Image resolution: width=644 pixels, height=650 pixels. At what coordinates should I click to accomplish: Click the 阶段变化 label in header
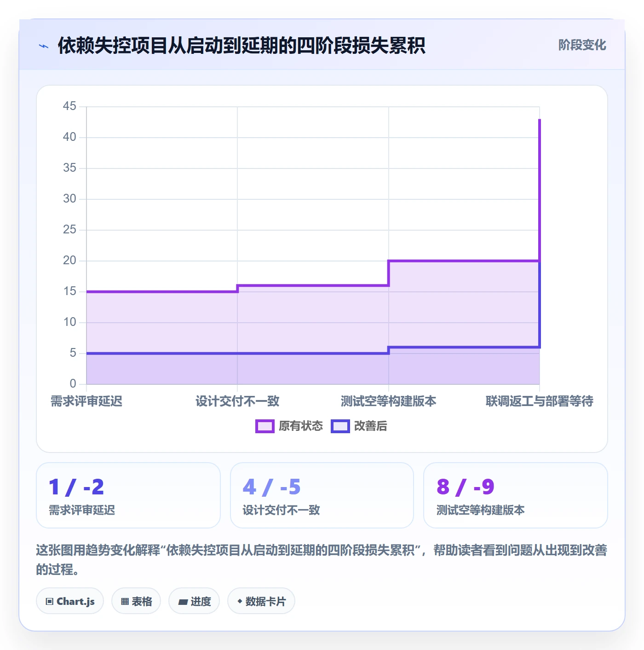582,45
